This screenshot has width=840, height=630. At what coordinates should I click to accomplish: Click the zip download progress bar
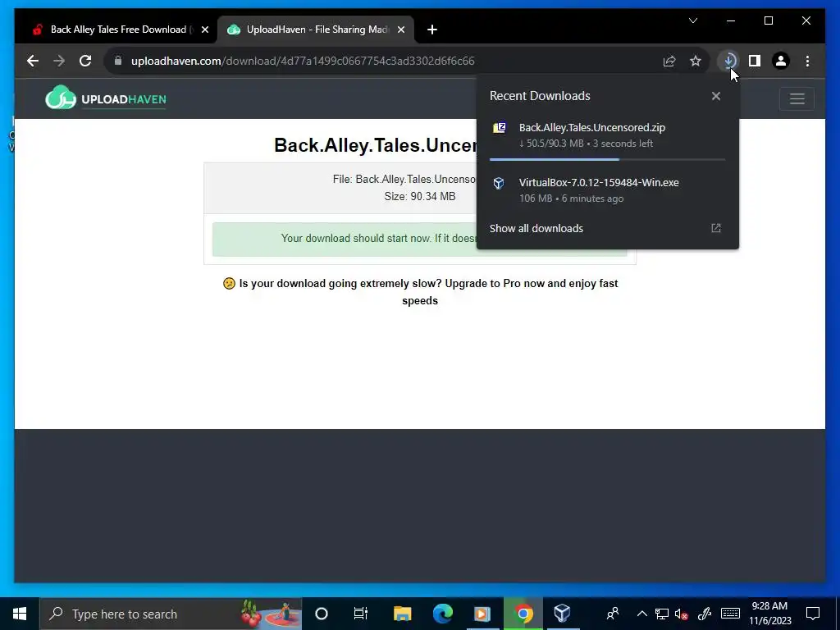(608, 159)
